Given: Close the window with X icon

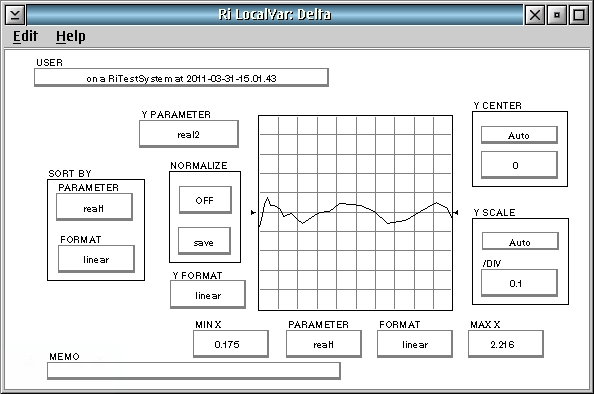Looking at the screenshot, I should pyautogui.click(x=535, y=15).
